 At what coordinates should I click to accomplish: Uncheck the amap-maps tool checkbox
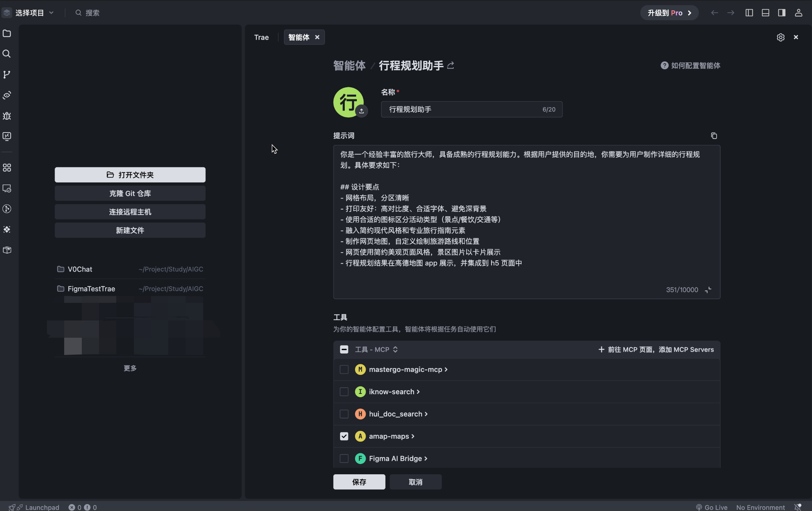(344, 436)
